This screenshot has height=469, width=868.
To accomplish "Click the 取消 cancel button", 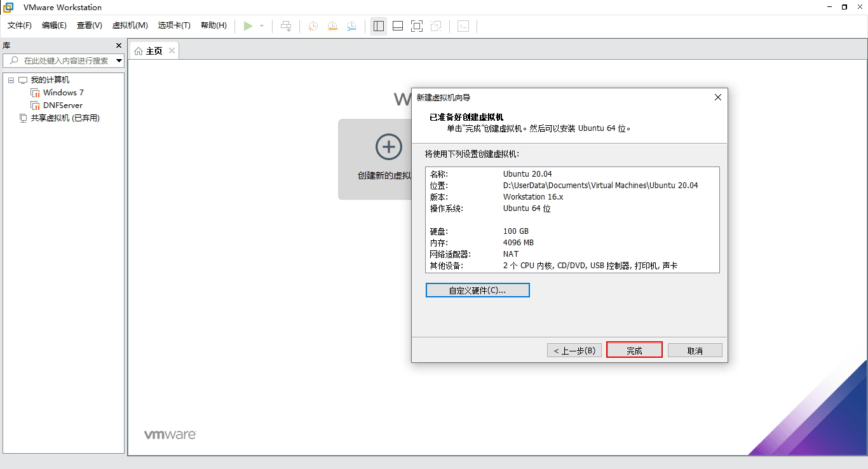I will click(695, 350).
